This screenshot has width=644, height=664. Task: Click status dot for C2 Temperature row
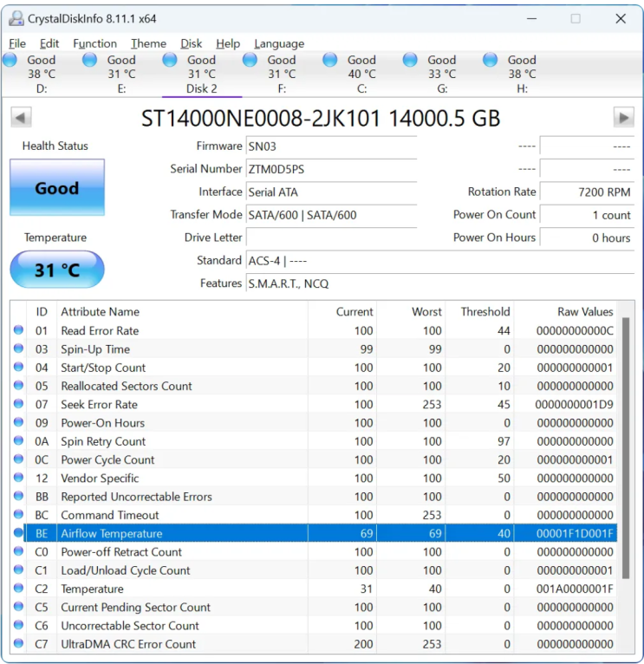pyautogui.click(x=18, y=588)
